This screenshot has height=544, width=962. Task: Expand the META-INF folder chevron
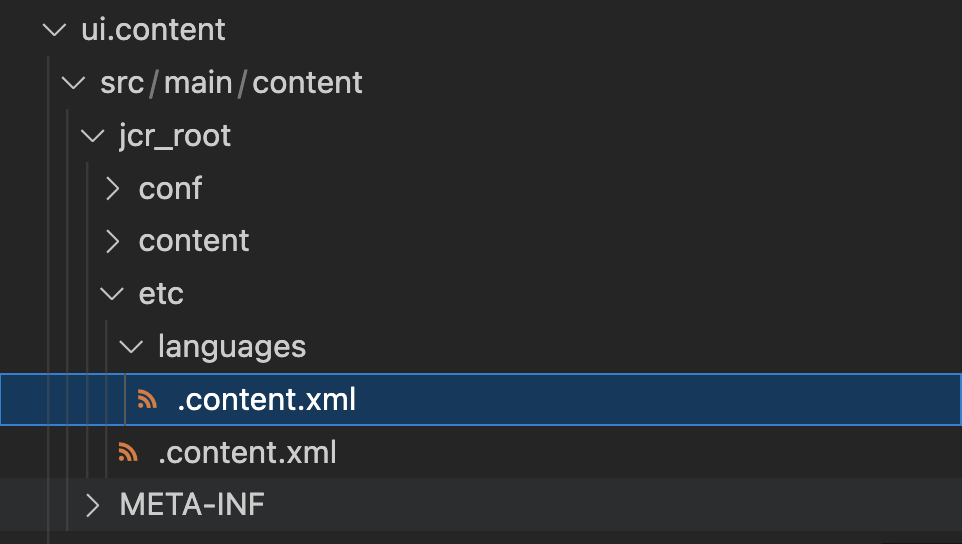coord(93,506)
